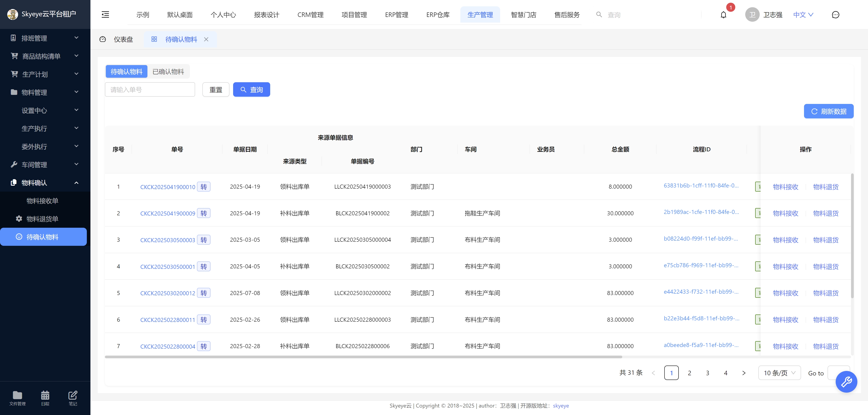
Task: Open the chat message bubble icon
Action: pos(835,15)
